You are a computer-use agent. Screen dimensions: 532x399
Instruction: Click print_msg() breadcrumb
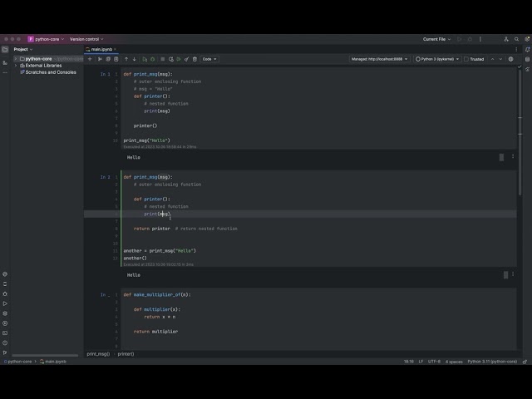[x=98, y=354]
